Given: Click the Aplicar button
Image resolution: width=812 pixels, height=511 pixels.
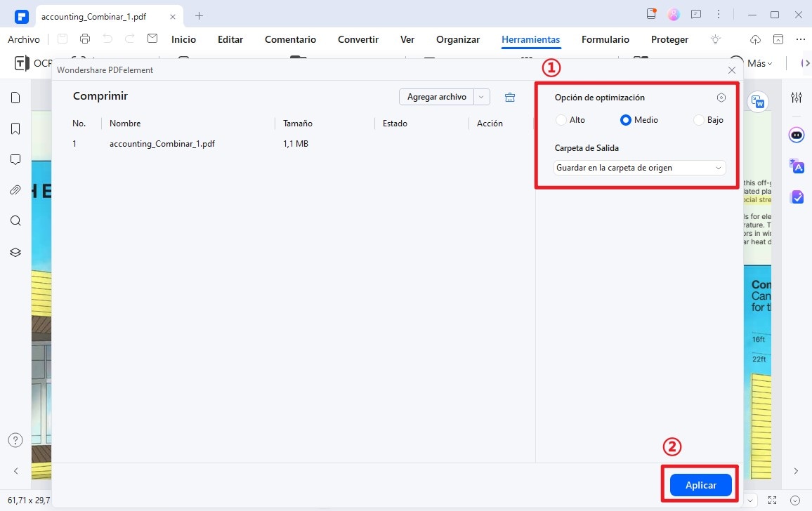Looking at the screenshot, I should pyautogui.click(x=700, y=485).
